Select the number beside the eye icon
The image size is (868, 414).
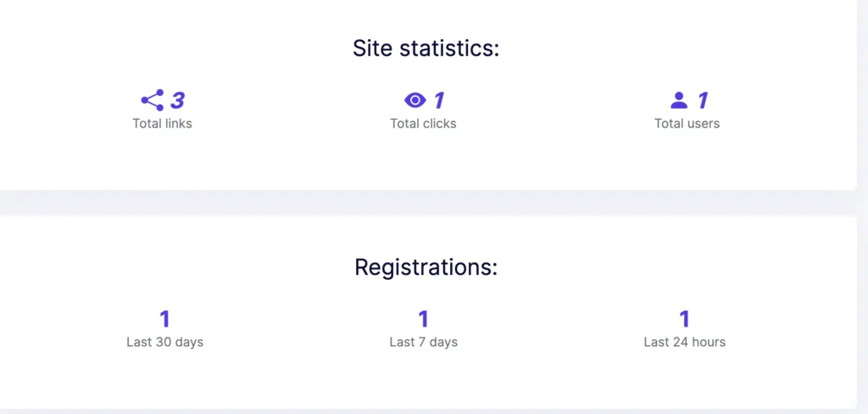[439, 100]
